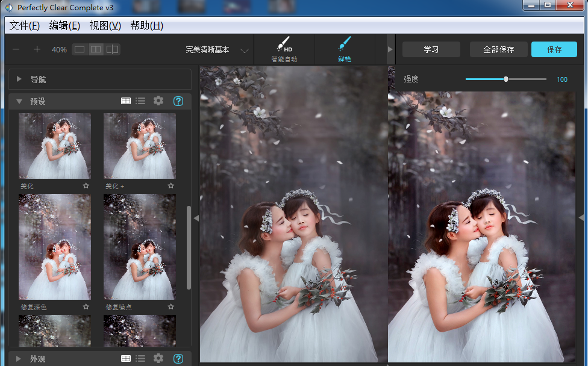The width and height of the screenshot is (588, 366).
Task: Click the 学习 button
Action: [431, 49]
